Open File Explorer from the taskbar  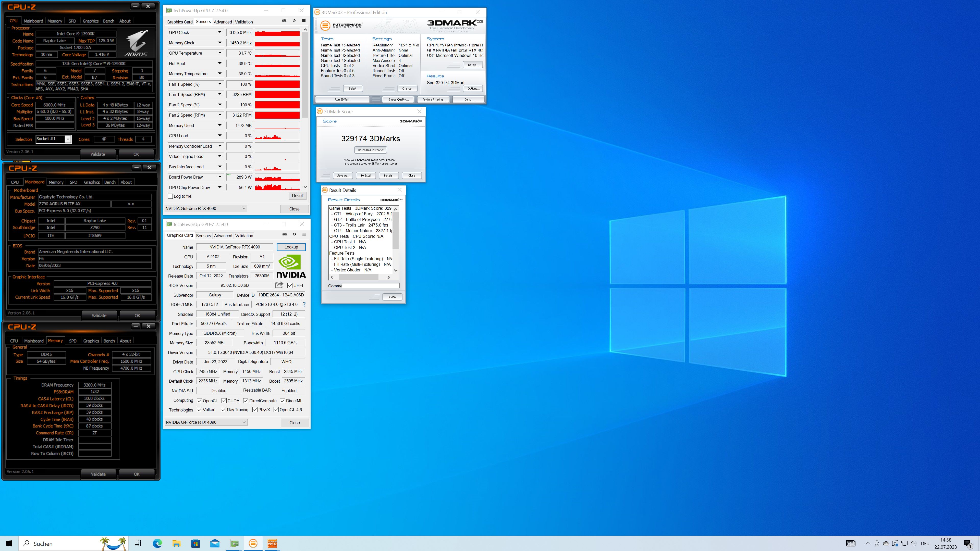pos(176,543)
